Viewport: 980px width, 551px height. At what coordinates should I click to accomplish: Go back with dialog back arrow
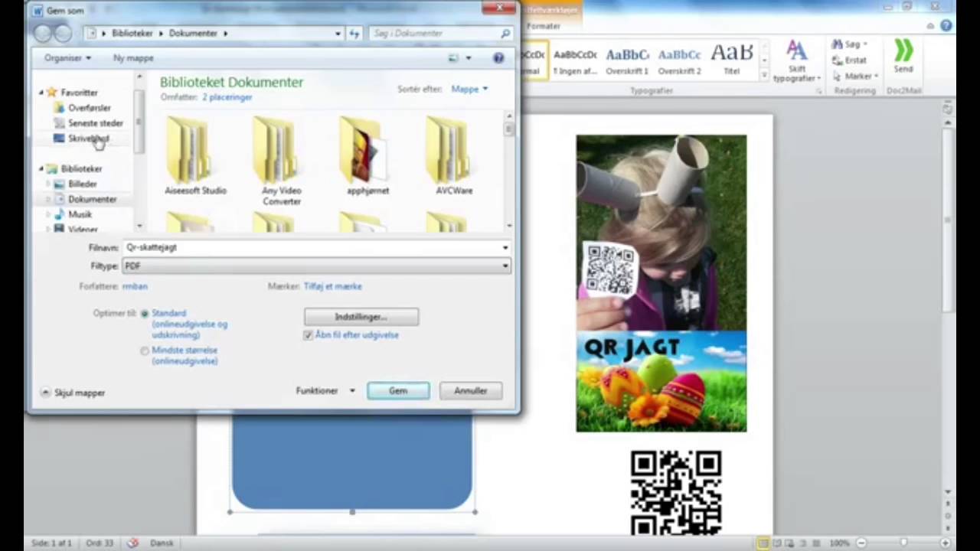[x=43, y=33]
